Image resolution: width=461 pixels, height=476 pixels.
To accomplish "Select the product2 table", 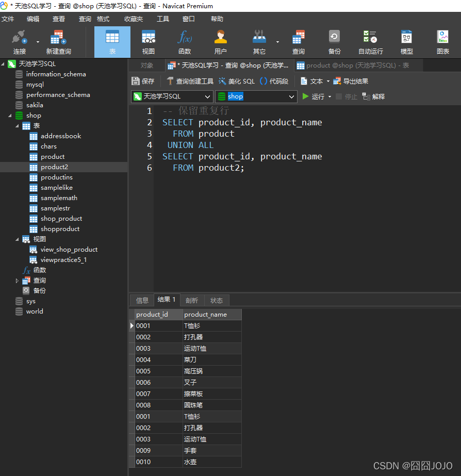I will pos(54,167).
